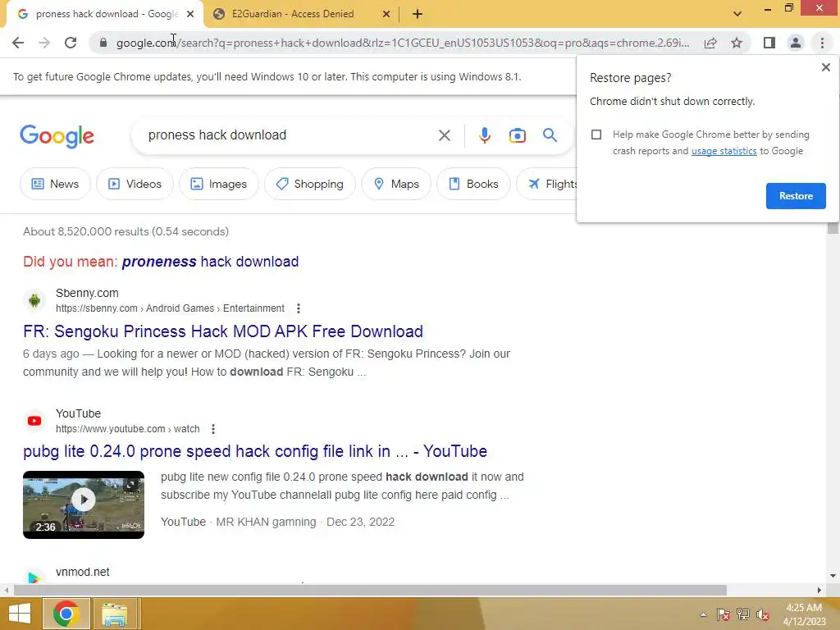Screen dimensions: 840x630
Task: Open more options for Sbenny.com result
Action: [299, 308]
